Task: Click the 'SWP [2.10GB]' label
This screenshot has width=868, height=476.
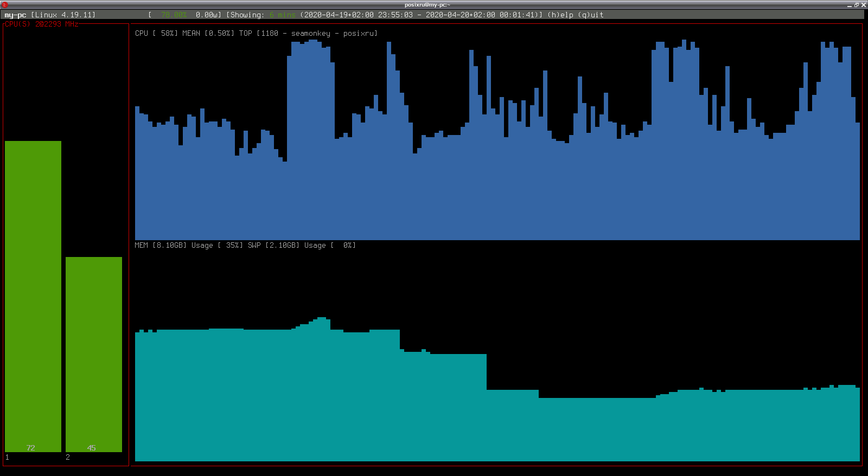Action: point(273,245)
